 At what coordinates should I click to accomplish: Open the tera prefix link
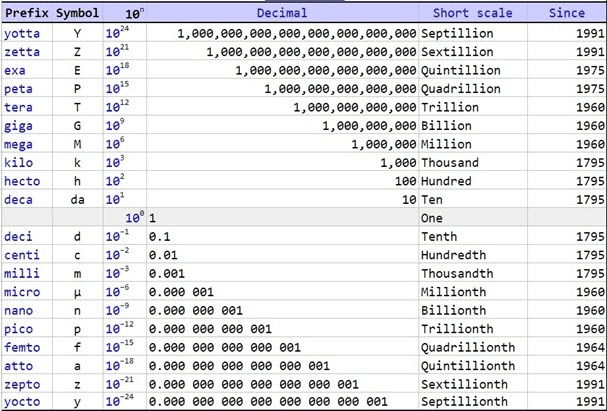point(19,107)
